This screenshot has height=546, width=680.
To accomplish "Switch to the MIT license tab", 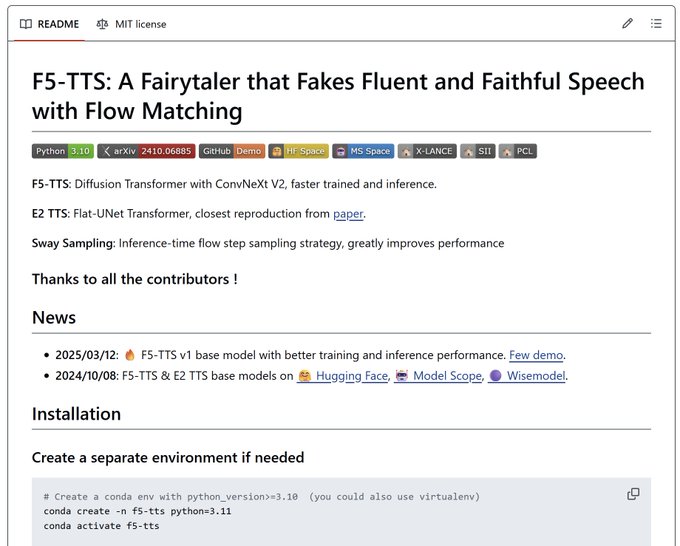I will (131, 24).
